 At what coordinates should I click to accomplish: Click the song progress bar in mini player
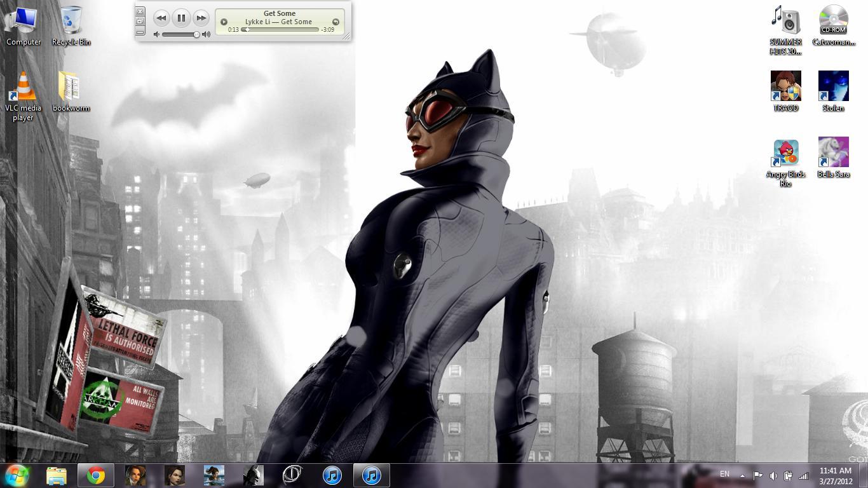click(x=280, y=30)
